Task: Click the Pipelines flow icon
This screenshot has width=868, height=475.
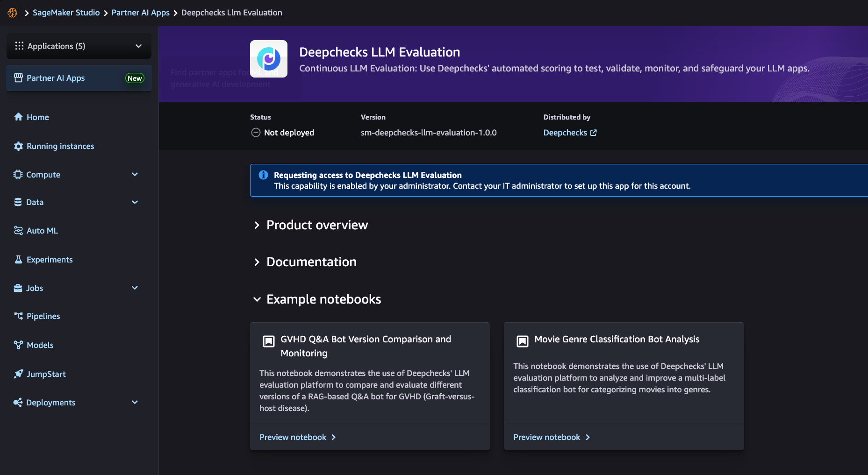Action: point(18,316)
